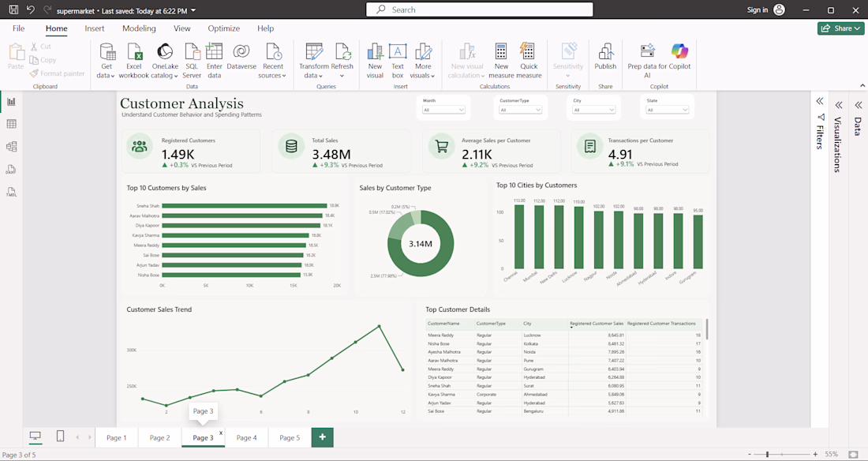Open Model view in left sidebar
Image resolution: width=868 pixels, height=461 pixels.
pyautogui.click(x=11, y=147)
